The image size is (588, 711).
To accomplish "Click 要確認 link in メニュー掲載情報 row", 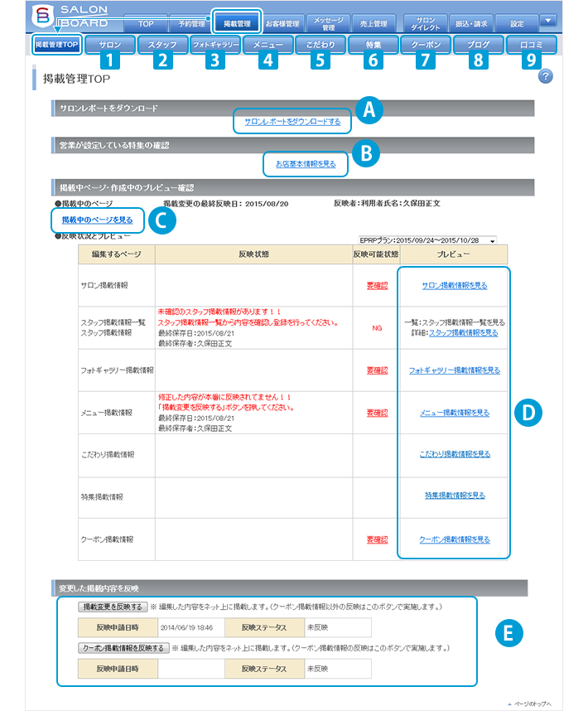I will pos(377,412).
